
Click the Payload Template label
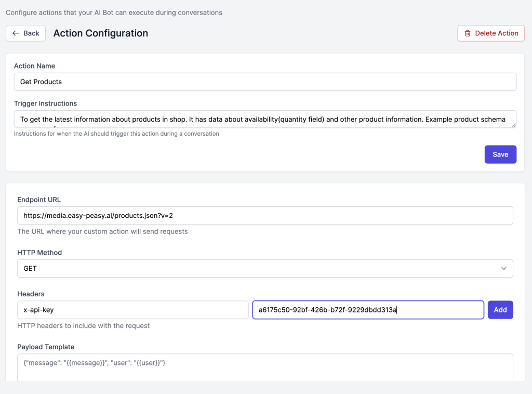click(46, 347)
